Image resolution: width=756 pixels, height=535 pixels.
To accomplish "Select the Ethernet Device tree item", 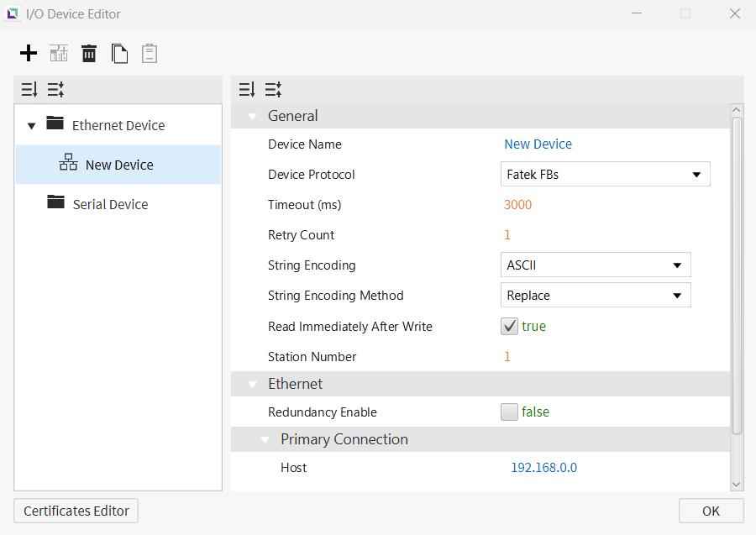I will (x=118, y=125).
